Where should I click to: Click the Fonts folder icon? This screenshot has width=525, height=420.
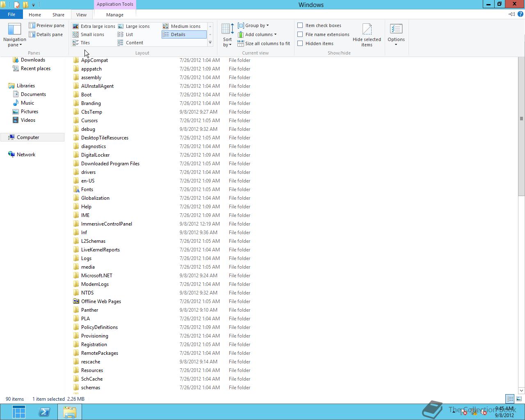(76, 189)
